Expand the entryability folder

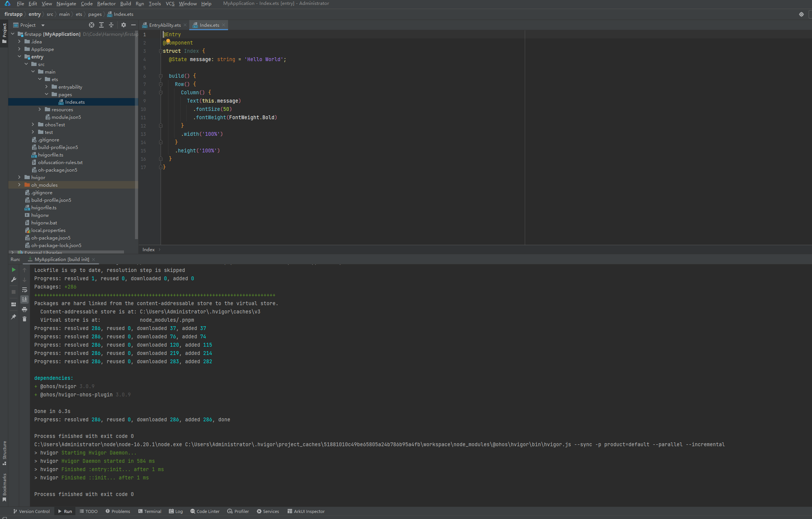[47, 87]
